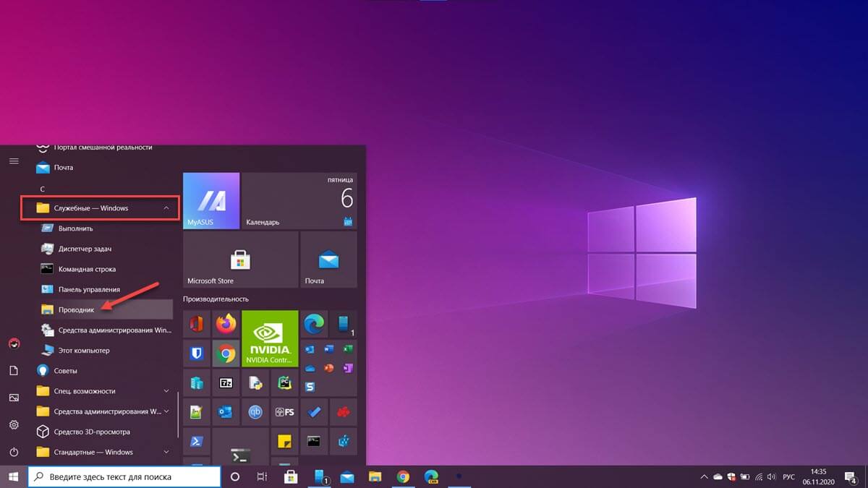
Task: Open the Calendar tile showing Friday 6
Action: coord(299,201)
